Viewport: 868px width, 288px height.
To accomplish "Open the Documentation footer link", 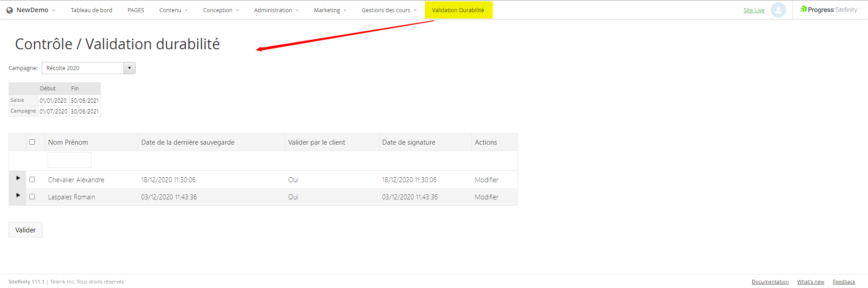I will click(770, 282).
